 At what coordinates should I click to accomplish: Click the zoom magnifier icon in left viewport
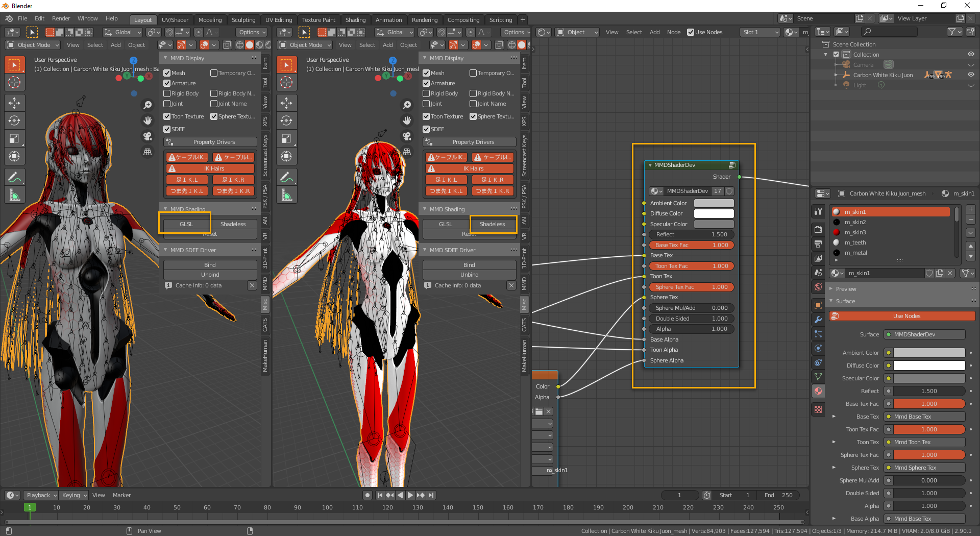(148, 105)
